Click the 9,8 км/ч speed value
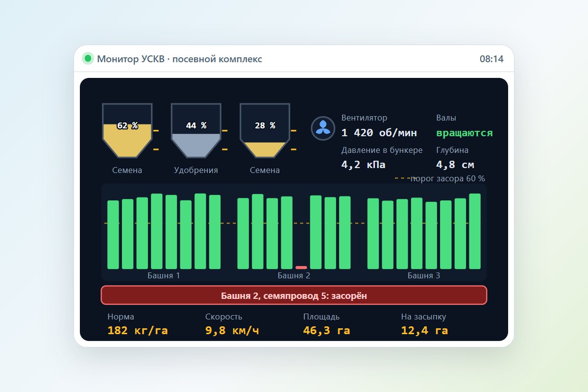 232,330
